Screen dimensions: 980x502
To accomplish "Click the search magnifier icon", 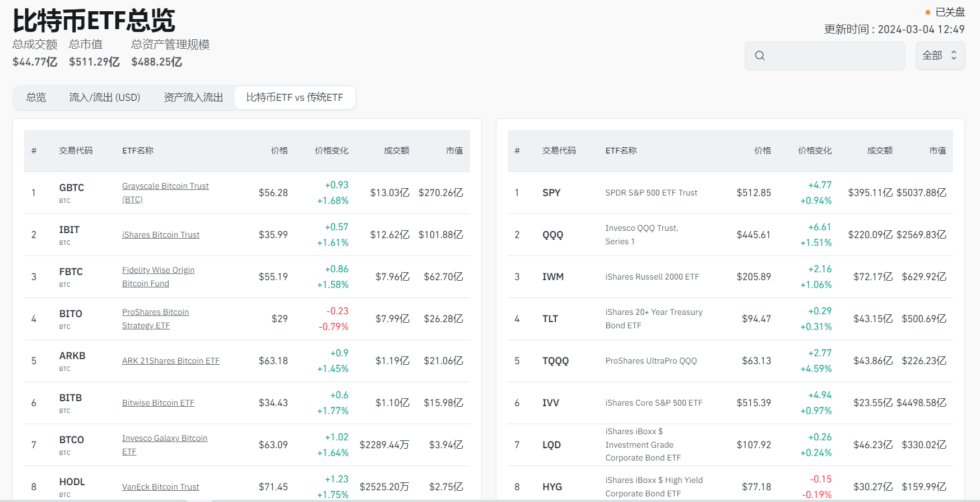I will pos(760,55).
